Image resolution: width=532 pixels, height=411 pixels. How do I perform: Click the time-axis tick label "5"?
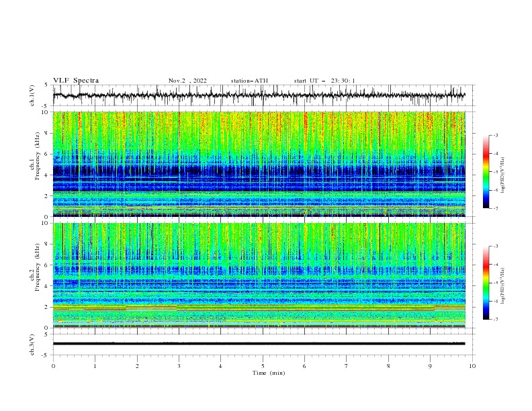(263, 366)
